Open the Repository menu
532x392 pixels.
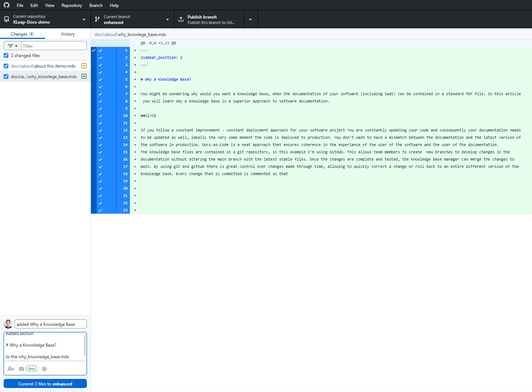[72, 5]
